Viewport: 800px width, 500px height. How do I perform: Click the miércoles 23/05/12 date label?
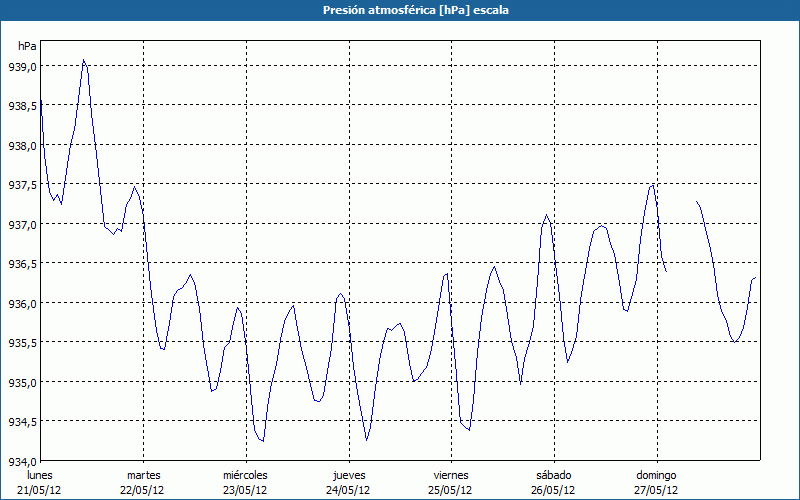pyautogui.click(x=245, y=482)
